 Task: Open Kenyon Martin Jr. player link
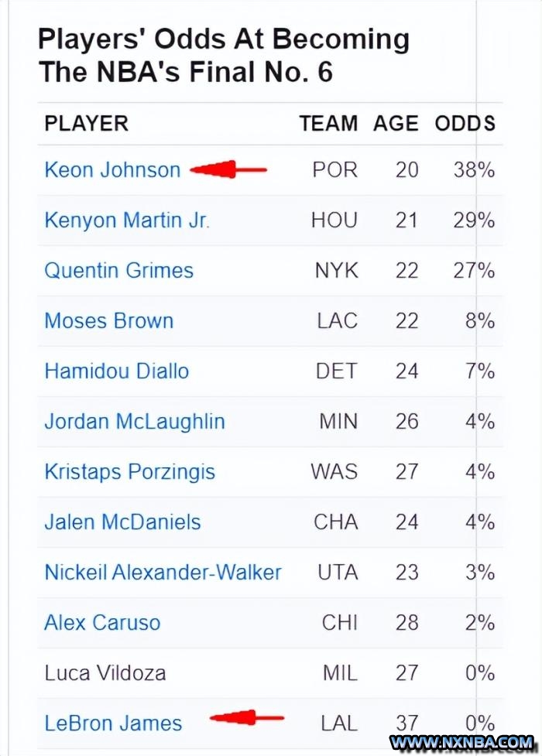click(x=127, y=221)
